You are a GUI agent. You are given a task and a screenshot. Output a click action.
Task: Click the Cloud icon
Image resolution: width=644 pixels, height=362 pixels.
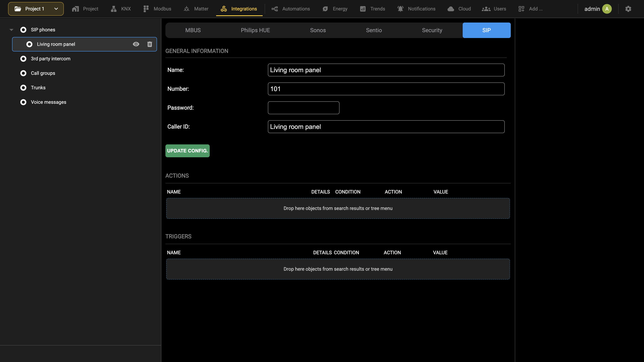[x=451, y=9]
